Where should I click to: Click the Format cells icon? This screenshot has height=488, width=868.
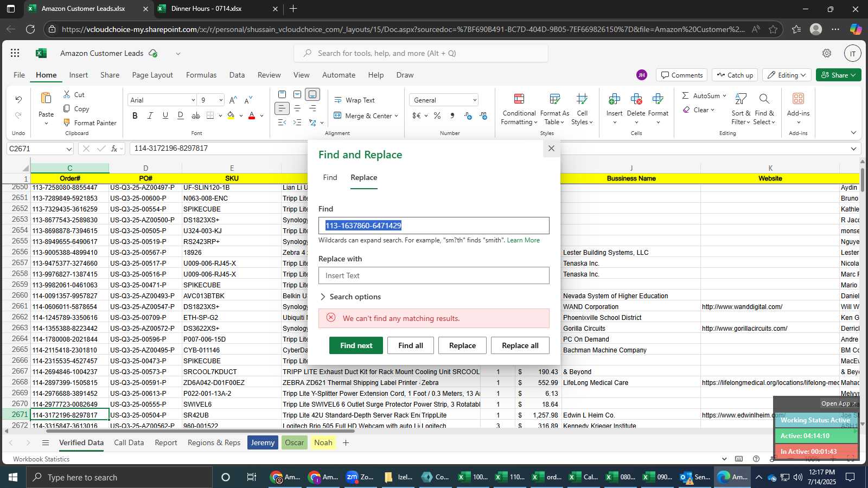(658, 99)
